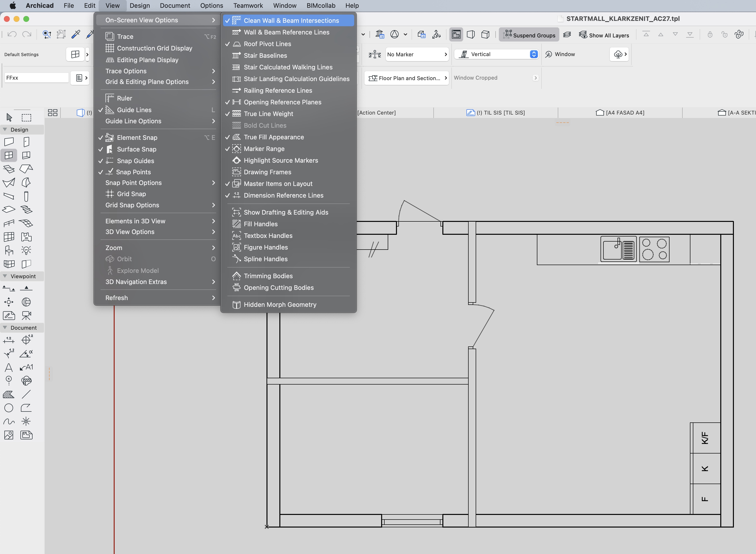Collapse the Design toolbox section

coord(5,129)
